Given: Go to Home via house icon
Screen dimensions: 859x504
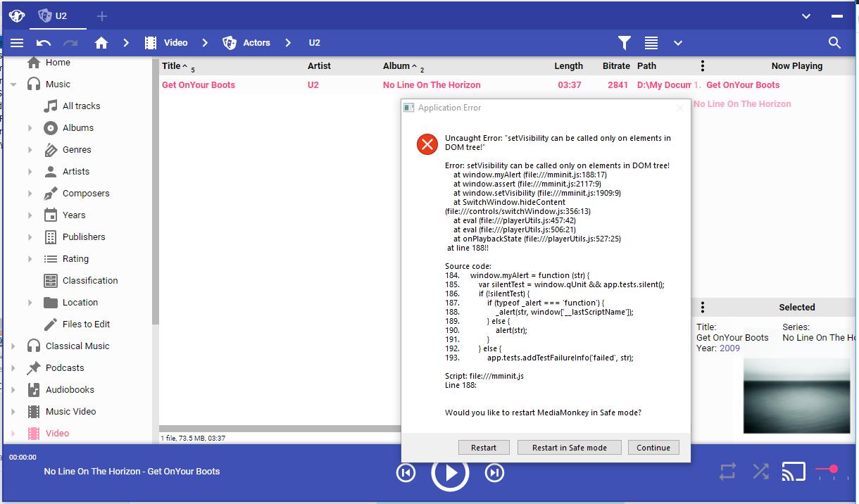Looking at the screenshot, I should [101, 43].
